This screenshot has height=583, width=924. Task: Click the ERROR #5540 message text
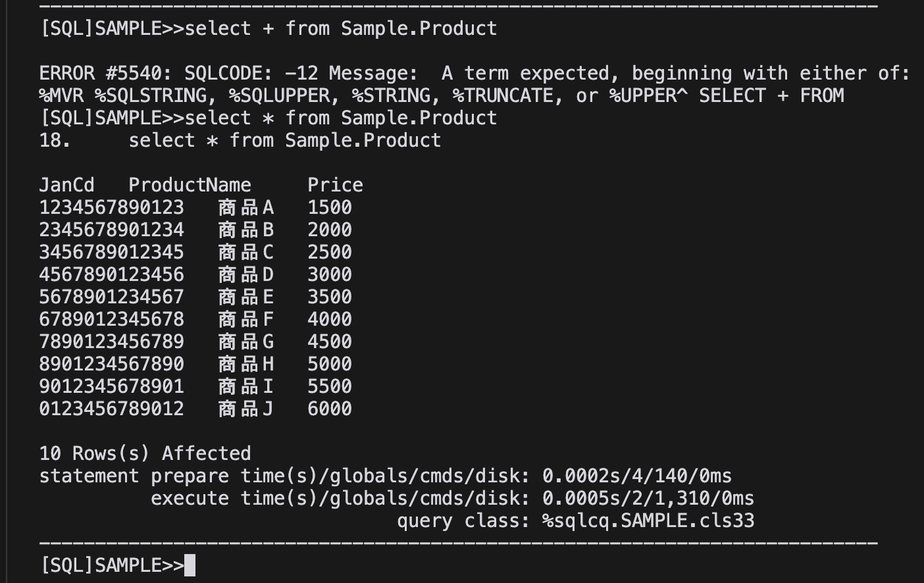(474, 84)
